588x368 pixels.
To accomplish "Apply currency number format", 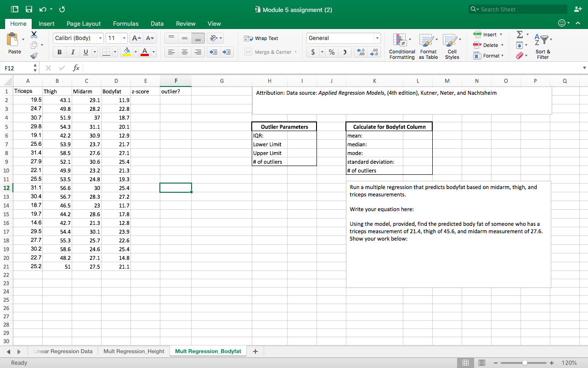I will click(x=313, y=52).
